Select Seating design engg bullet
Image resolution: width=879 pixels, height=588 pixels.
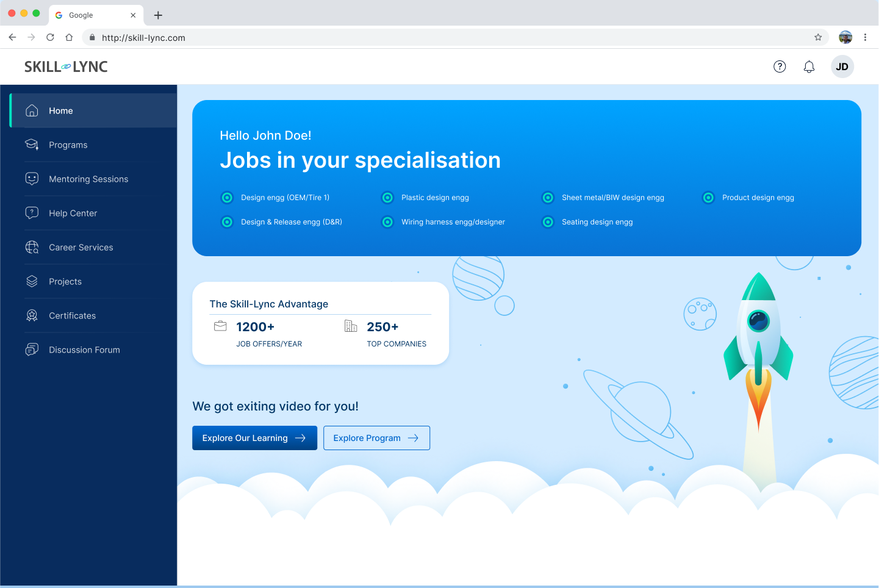click(548, 222)
